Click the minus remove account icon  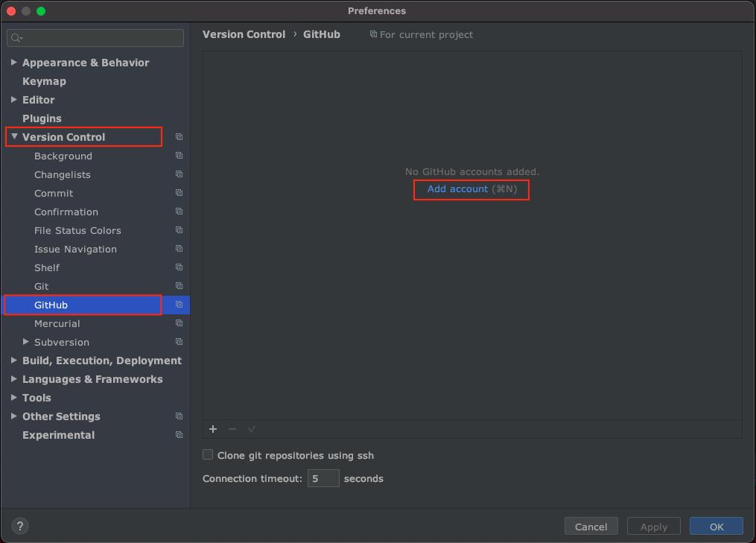(x=232, y=429)
